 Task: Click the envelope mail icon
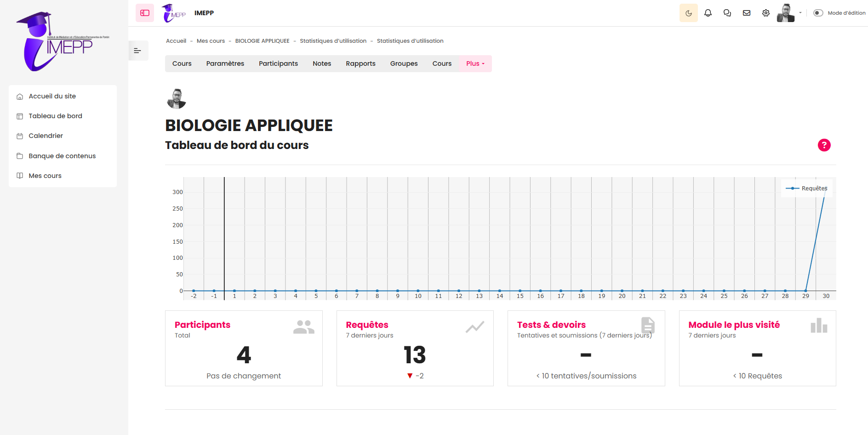[747, 13]
